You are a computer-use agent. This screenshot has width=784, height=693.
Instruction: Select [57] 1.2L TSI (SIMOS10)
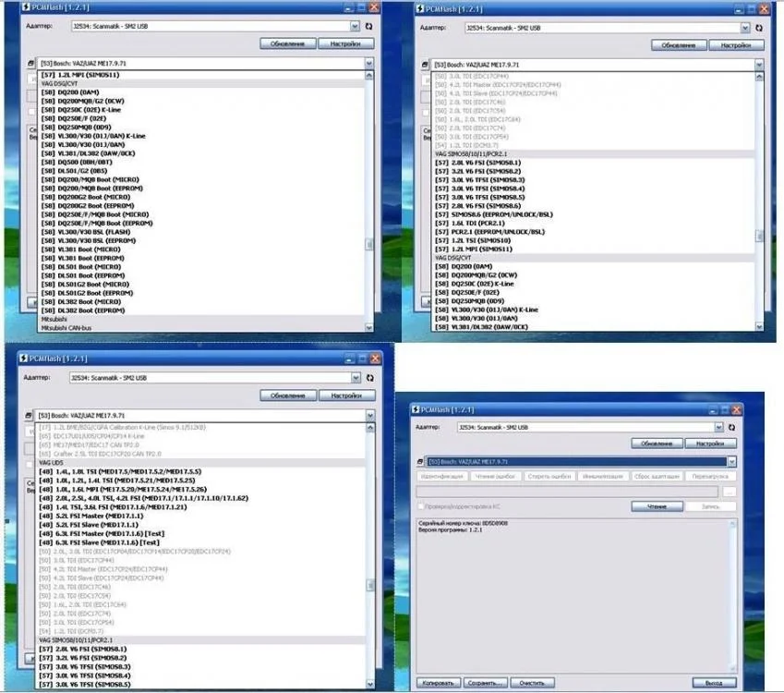pyautogui.click(x=473, y=240)
